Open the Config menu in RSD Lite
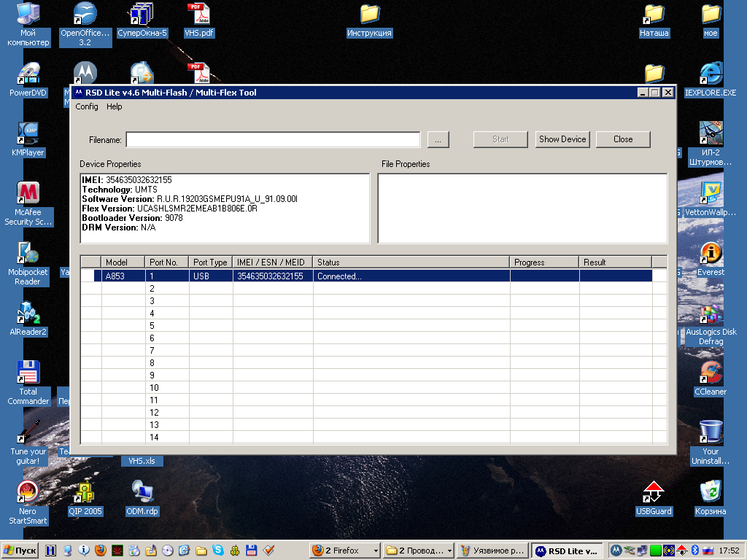Viewport: 747px width, 560px height. pyautogui.click(x=87, y=106)
